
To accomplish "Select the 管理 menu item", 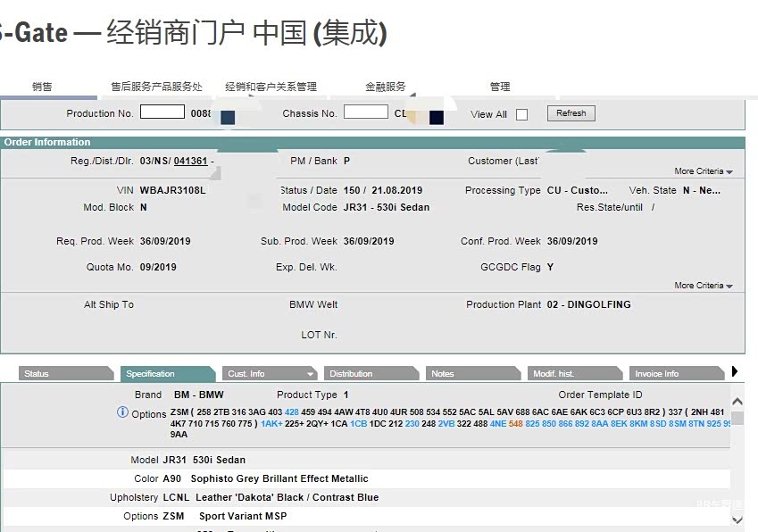I will (x=500, y=87).
